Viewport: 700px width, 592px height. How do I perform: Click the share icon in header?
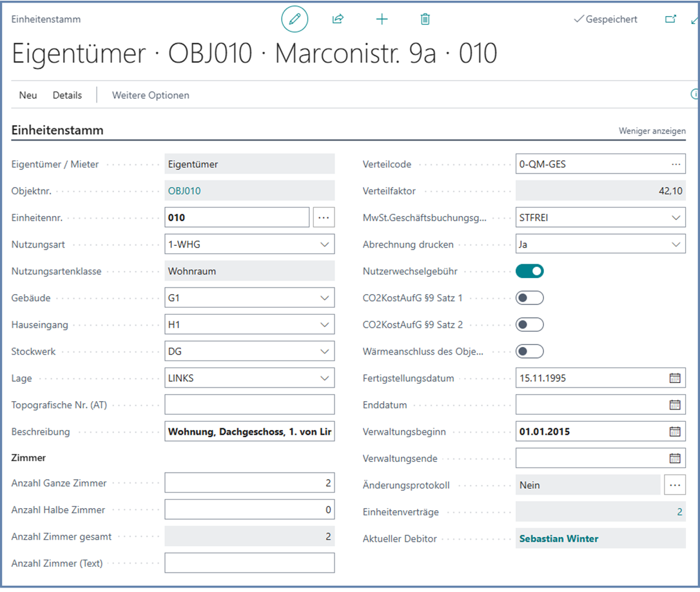(x=338, y=19)
